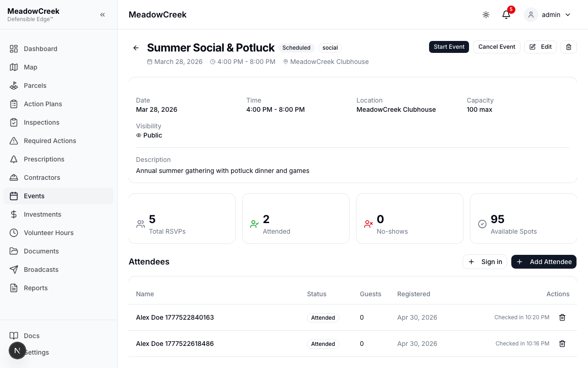The image size is (588, 368).
Task: Click the '100 max' capacity value
Action: click(x=480, y=109)
